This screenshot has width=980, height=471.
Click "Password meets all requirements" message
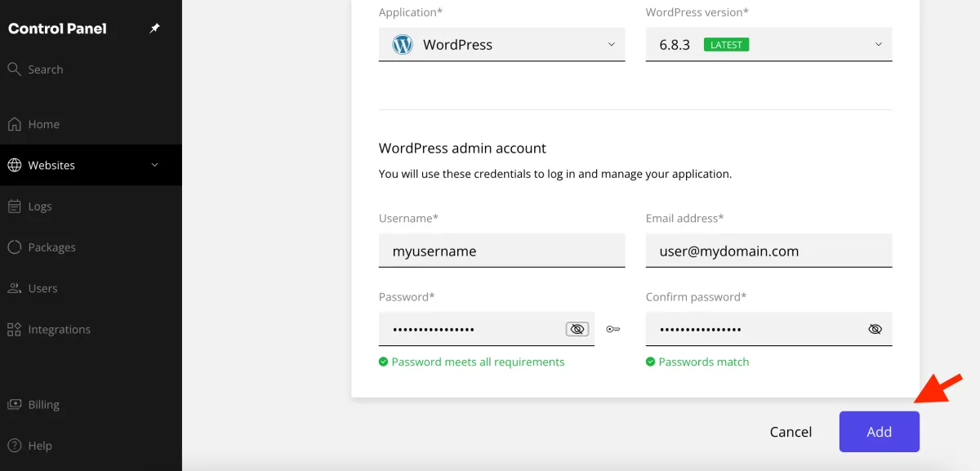click(x=478, y=362)
